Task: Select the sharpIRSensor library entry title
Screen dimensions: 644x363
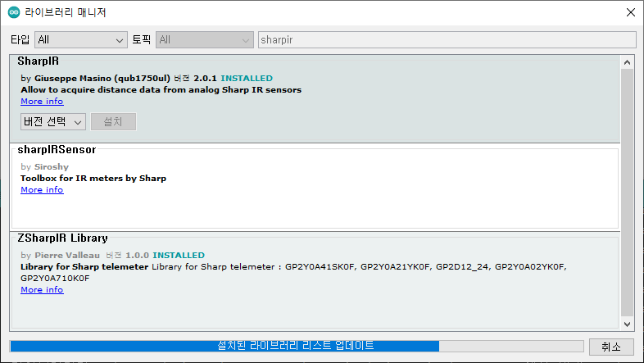Action: click(57, 149)
